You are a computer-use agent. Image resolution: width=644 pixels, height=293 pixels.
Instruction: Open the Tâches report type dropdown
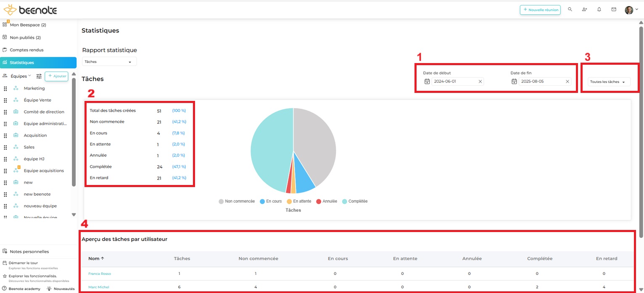(109, 62)
